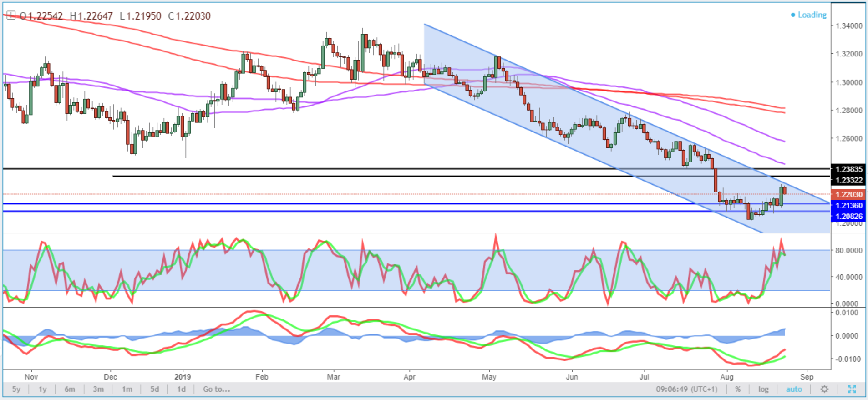Open chart settings gear icon
The width and height of the screenshot is (868, 400).
click(824, 389)
